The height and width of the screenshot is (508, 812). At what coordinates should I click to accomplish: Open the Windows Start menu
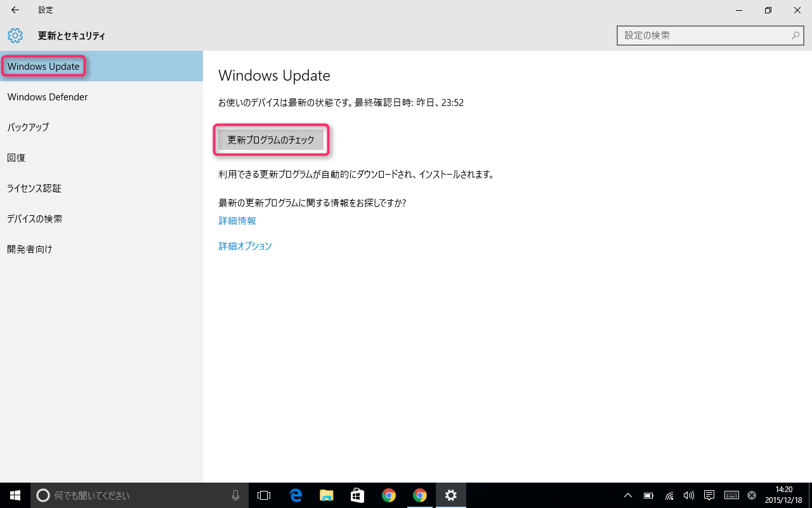tap(15, 495)
